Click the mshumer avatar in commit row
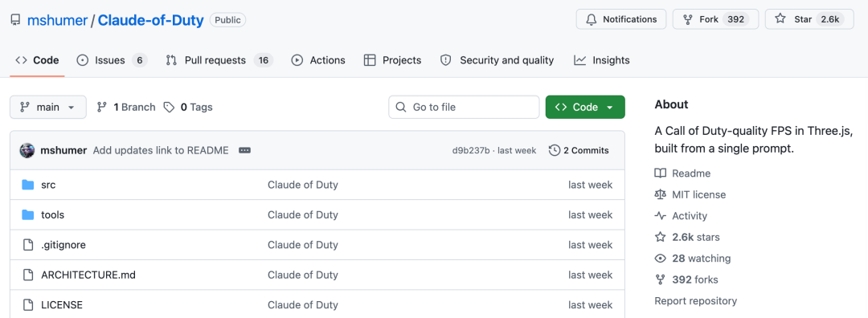The height and width of the screenshot is (318, 868). (x=27, y=150)
